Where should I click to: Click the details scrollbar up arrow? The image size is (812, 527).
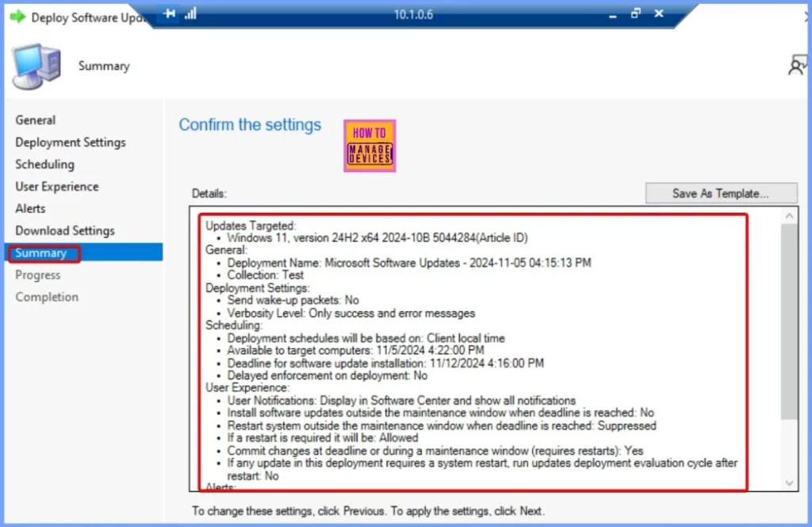click(x=789, y=216)
